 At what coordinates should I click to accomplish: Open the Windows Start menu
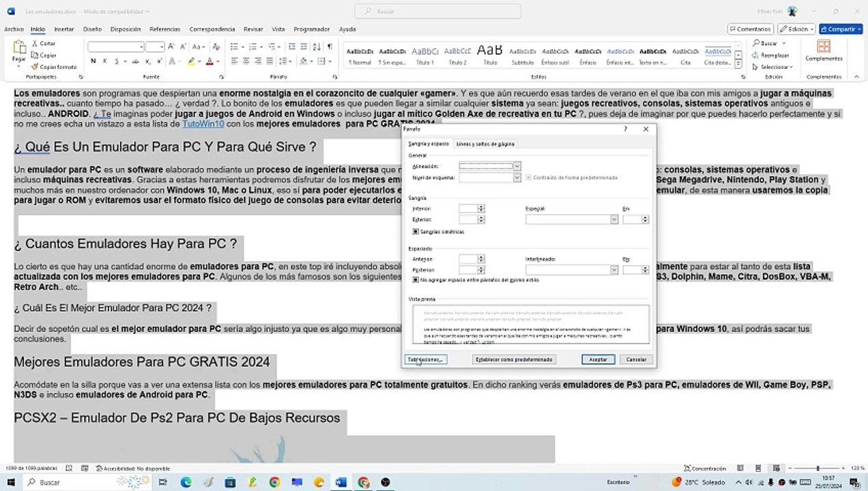tap(10, 482)
